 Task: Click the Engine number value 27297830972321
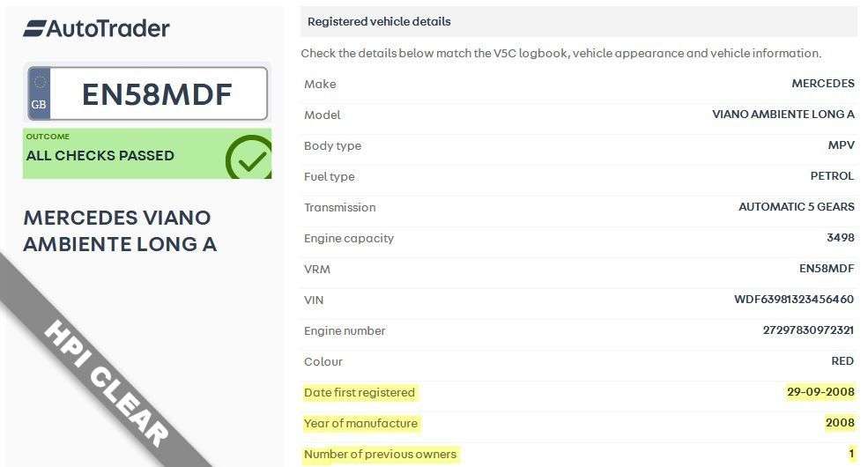pyautogui.click(x=808, y=330)
